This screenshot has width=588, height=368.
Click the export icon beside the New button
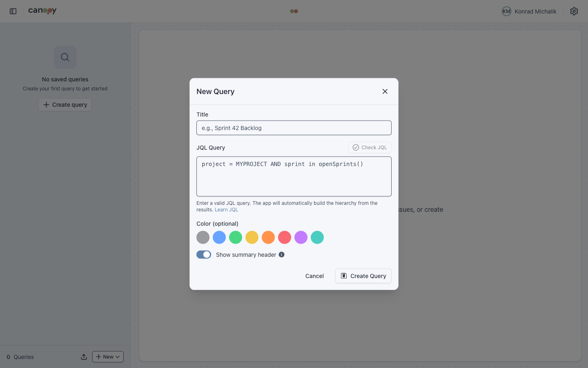pyautogui.click(x=84, y=357)
